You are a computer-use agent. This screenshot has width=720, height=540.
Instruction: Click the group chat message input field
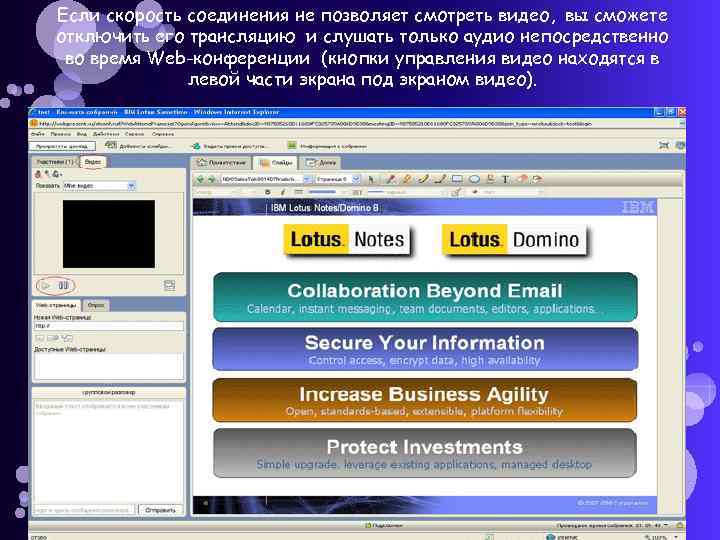84,510
